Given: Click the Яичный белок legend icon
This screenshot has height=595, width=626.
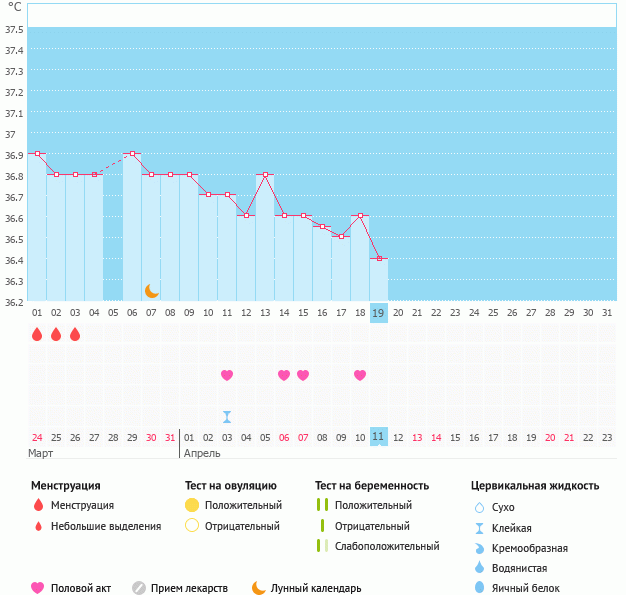Looking at the screenshot, I should point(479,588).
